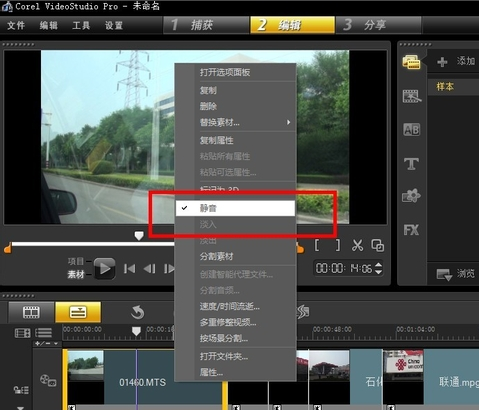479x410 pixels.
Task: Click the preview scrubber handle
Action: [x=139, y=235]
